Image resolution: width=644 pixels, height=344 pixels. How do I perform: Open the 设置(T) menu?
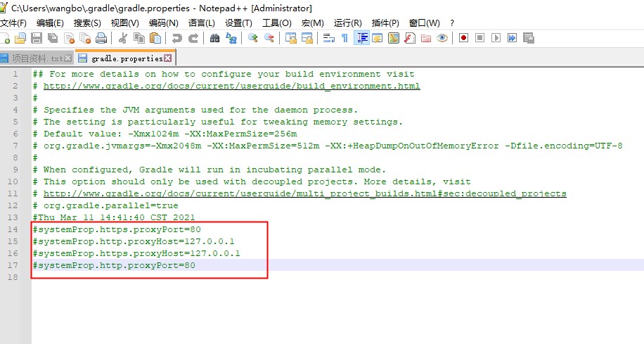238,23
